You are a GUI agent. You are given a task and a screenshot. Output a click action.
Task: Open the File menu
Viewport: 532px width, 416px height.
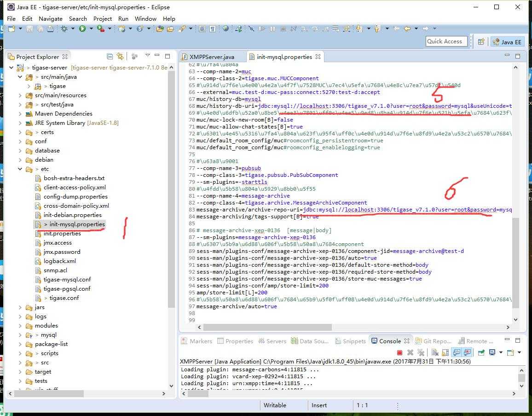coord(11,19)
